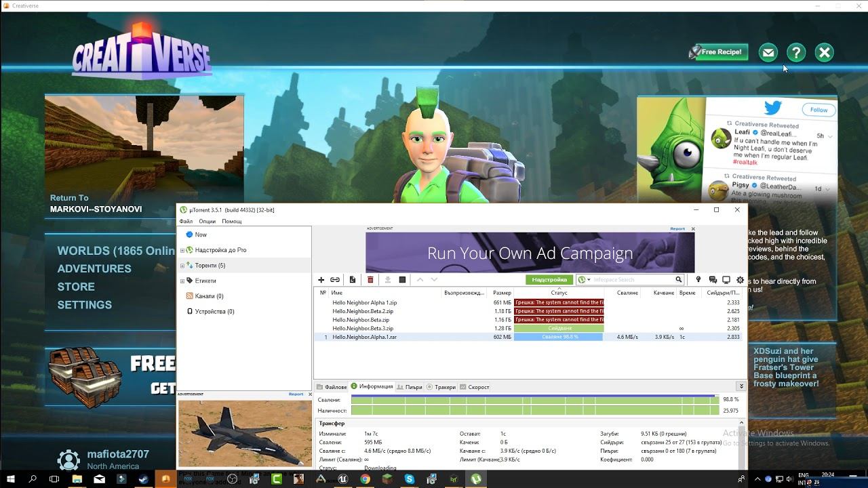
Task: Close the top banner advertisement
Action: pos(693,229)
